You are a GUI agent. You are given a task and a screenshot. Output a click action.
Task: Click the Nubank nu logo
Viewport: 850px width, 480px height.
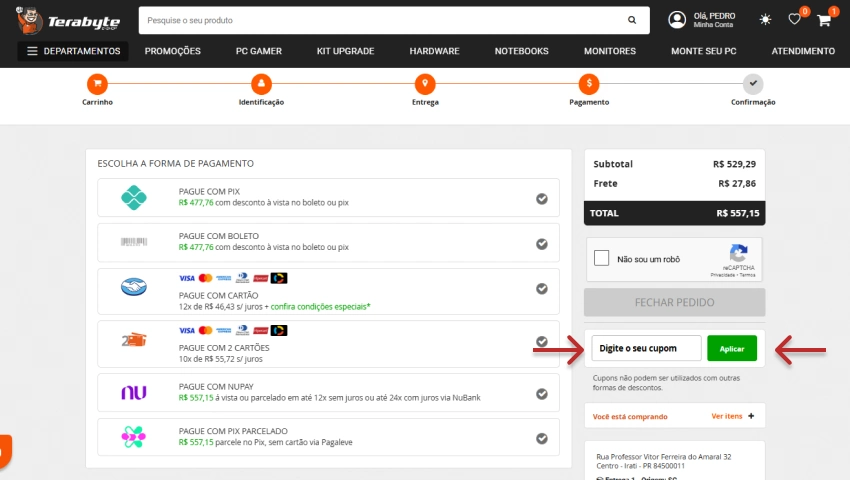click(134, 392)
